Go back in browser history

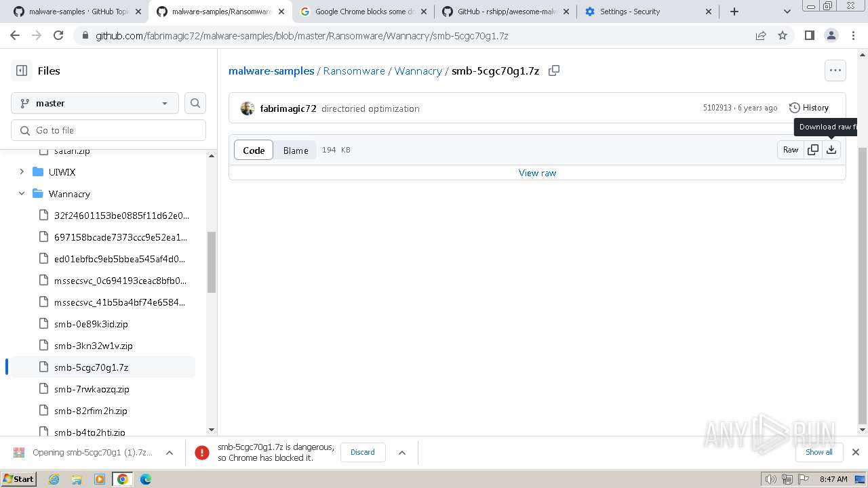coord(16,35)
